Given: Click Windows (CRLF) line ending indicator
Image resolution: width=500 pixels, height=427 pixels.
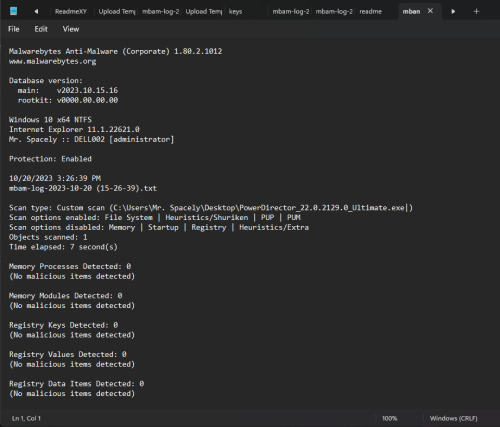Looking at the screenshot, I should pos(453,418).
